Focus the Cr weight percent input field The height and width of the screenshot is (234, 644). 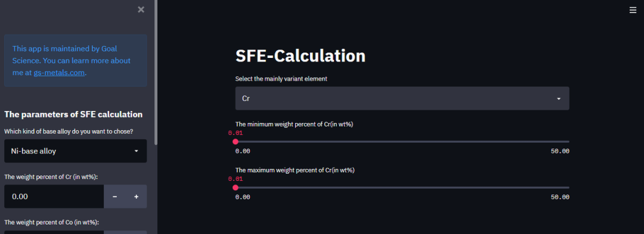click(54, 196)
